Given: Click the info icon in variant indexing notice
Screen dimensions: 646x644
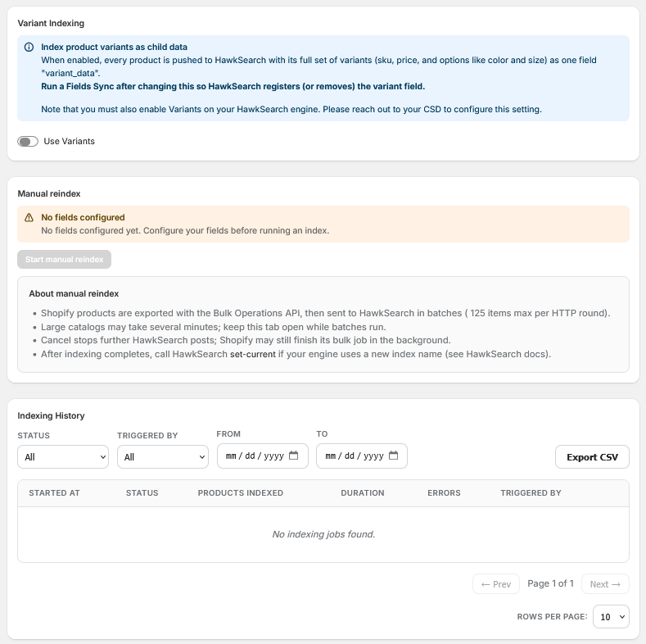Looking at the screenshot, I should [29, 47].
